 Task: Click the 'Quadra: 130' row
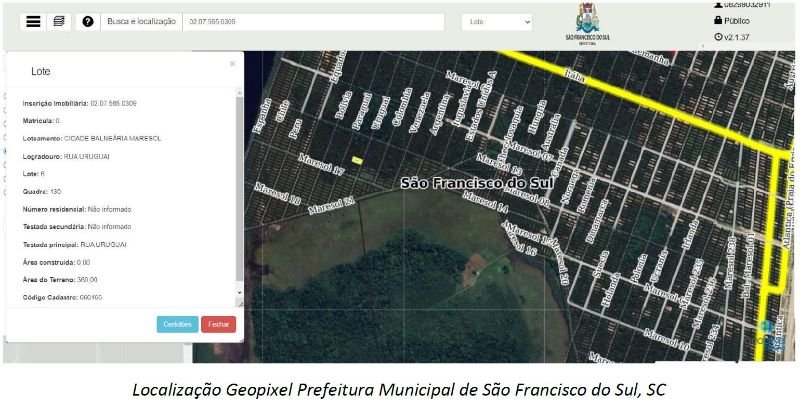(41, 192)
